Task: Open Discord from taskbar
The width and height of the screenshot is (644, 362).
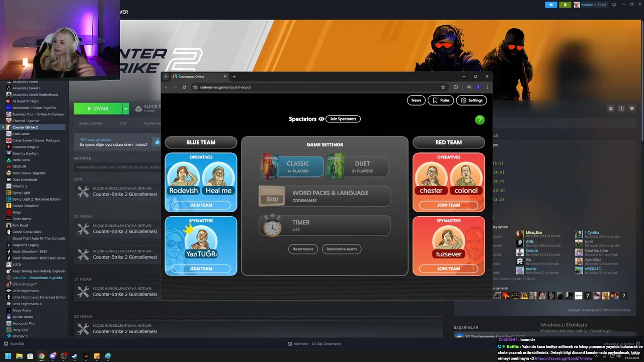Action: pos(52,356)
